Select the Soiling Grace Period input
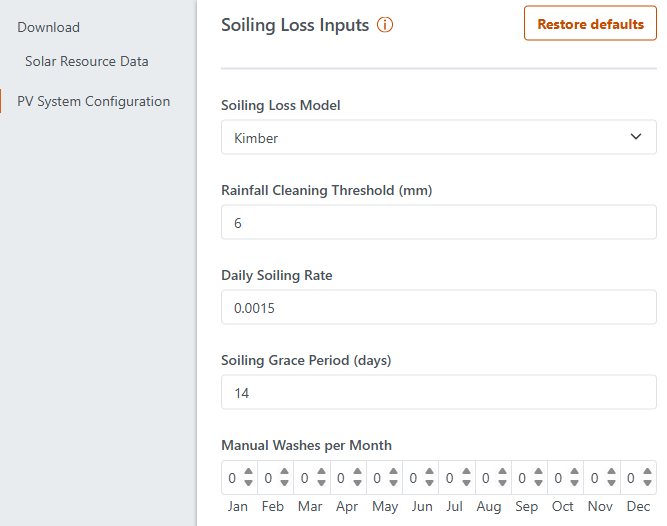The image size is (667, 526). (x=438, y=393)
